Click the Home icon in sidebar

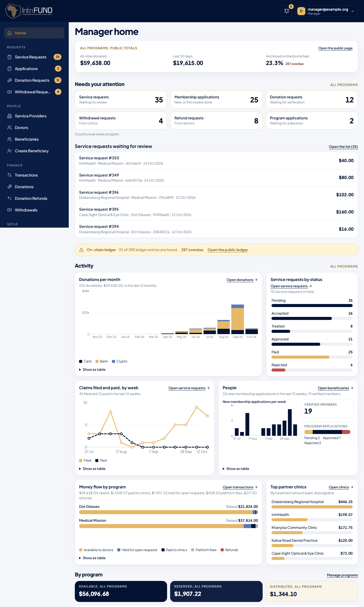tap(10, 33)
